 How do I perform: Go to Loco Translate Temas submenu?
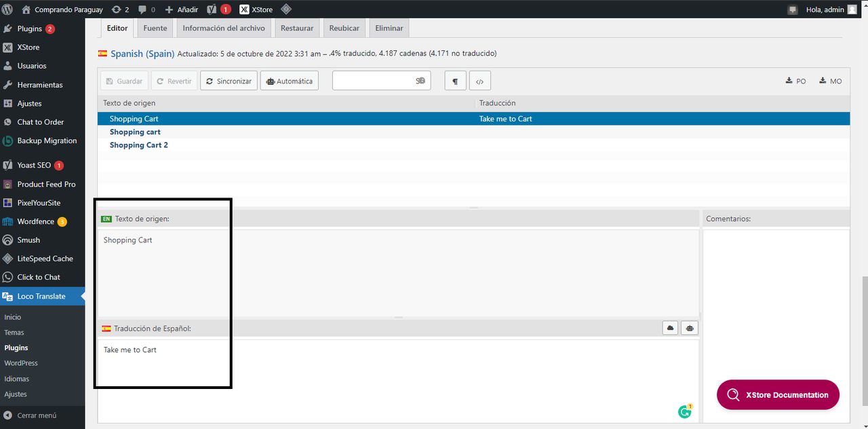coord(14,333)
